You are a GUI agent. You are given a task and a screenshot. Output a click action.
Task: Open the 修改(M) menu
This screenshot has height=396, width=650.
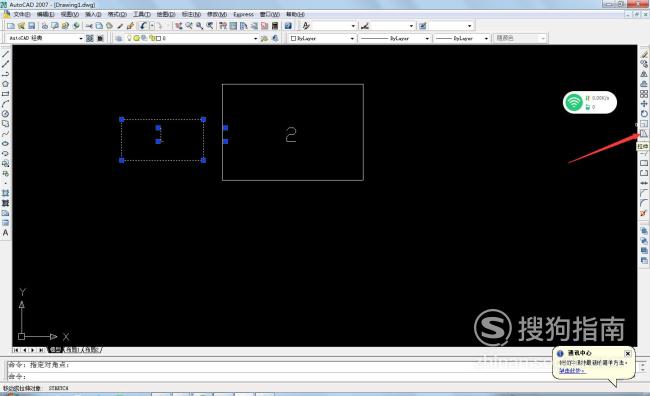(217, 15)
